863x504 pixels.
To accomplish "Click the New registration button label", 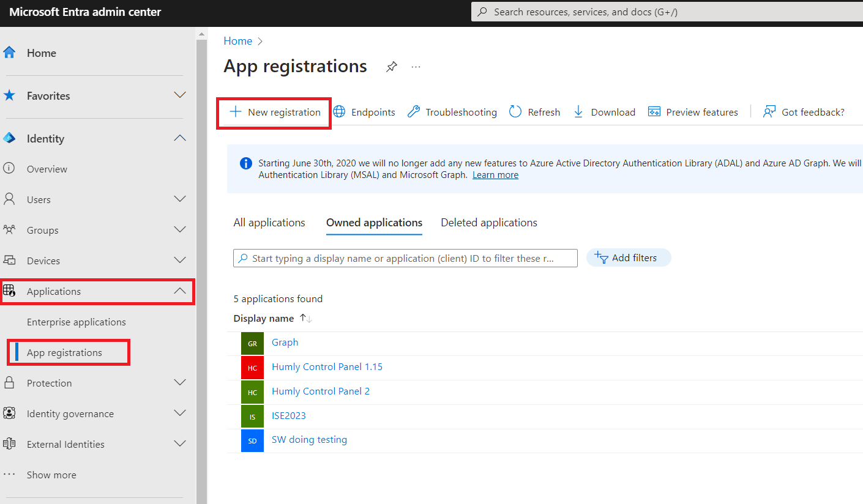I will [284, 113].
